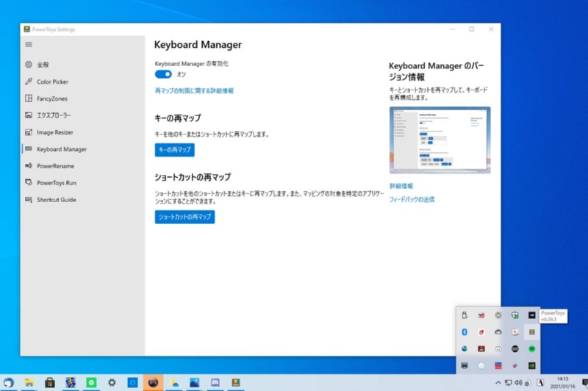This screenshot has height=391, width=588.
Task: Select Image Resizer in the sidebar
Action: click(55, 132)
